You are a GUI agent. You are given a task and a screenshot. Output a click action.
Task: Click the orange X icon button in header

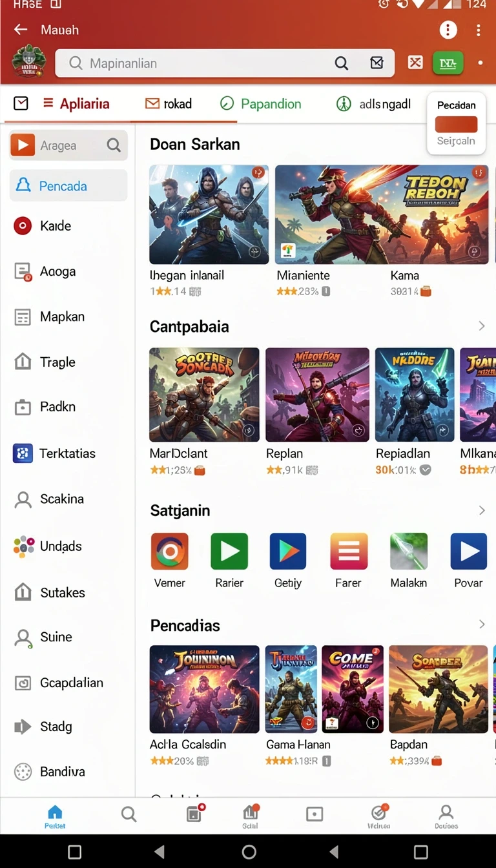[x=415, y=63]
